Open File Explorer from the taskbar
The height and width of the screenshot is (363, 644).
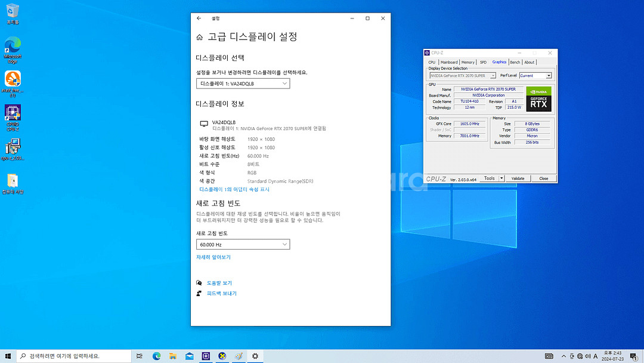tap(173, 356)
